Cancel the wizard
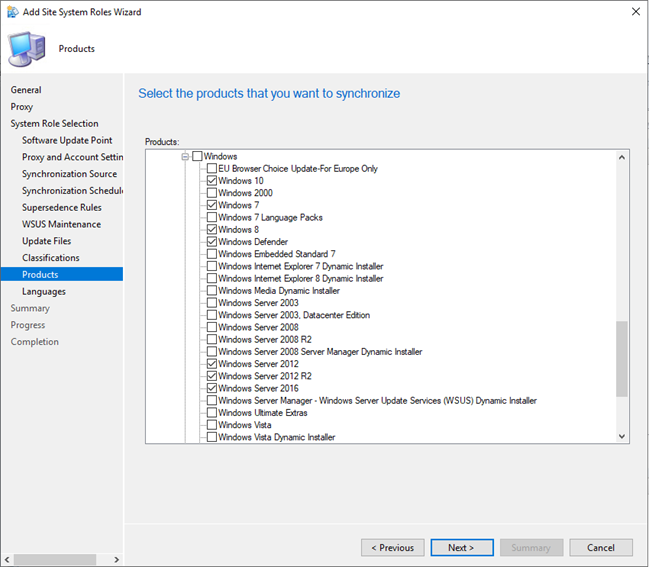649x567 pixels. (x=601, y=548)
